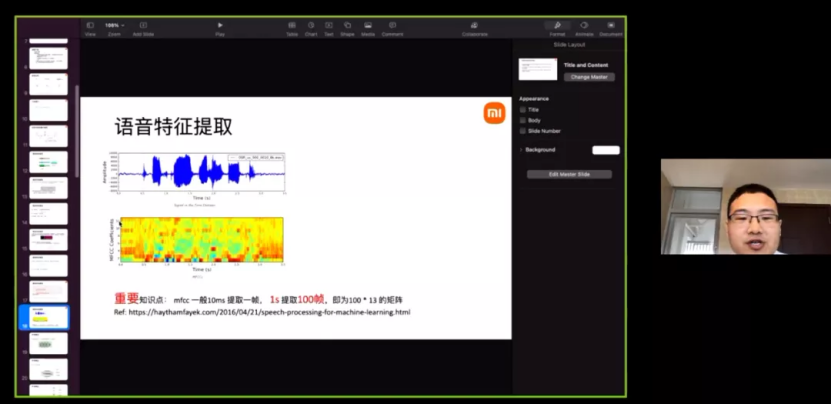Switch to the Document inspector tab
This screenshot has height=404, width=831.
pyautogui.click(x=610, y=25)
